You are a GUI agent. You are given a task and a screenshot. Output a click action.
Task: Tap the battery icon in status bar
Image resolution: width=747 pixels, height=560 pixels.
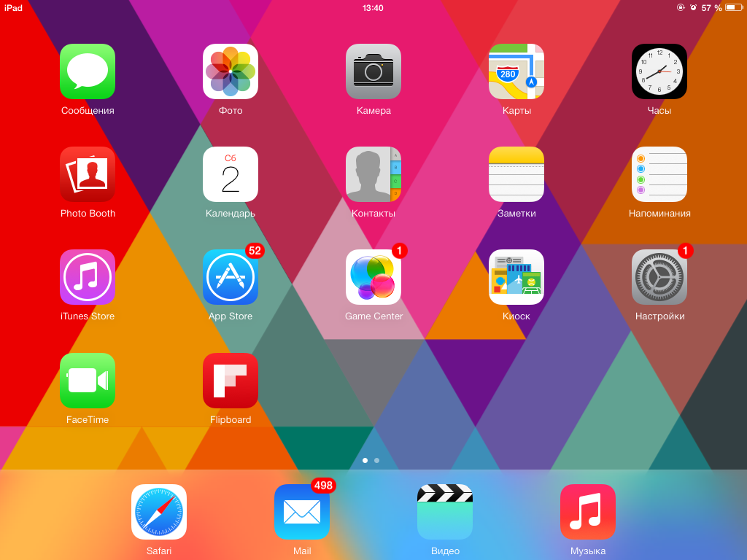click(x=734, y=7)
